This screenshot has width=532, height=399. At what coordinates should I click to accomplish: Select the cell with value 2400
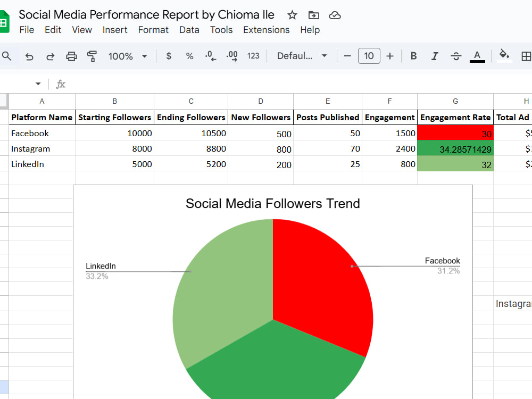(x=389, y=148)
